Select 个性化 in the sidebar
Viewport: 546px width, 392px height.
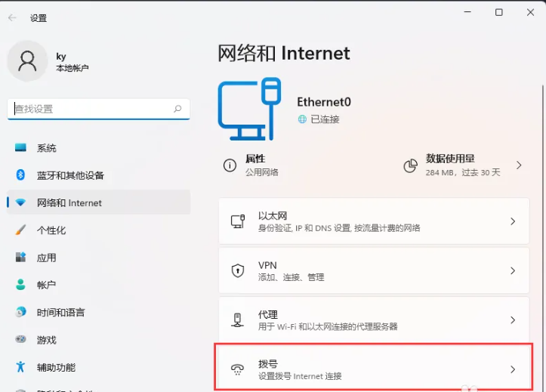click(98, 230)
